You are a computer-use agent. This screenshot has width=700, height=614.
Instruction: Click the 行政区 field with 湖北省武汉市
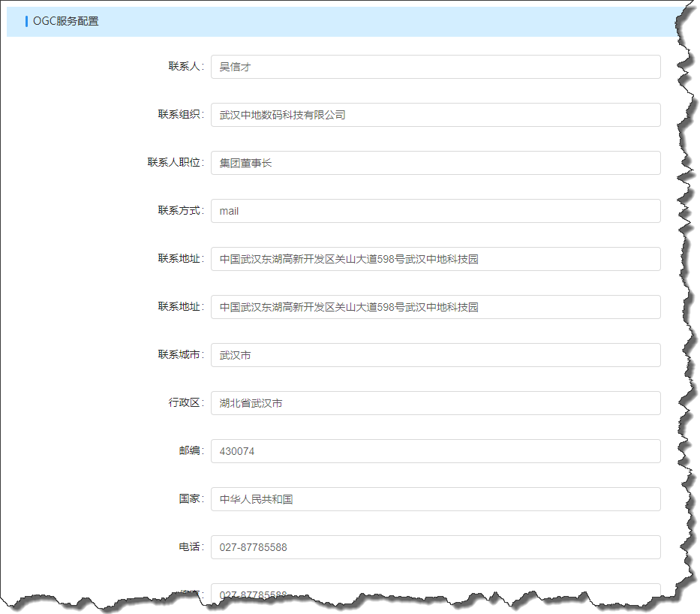(435, 403)
